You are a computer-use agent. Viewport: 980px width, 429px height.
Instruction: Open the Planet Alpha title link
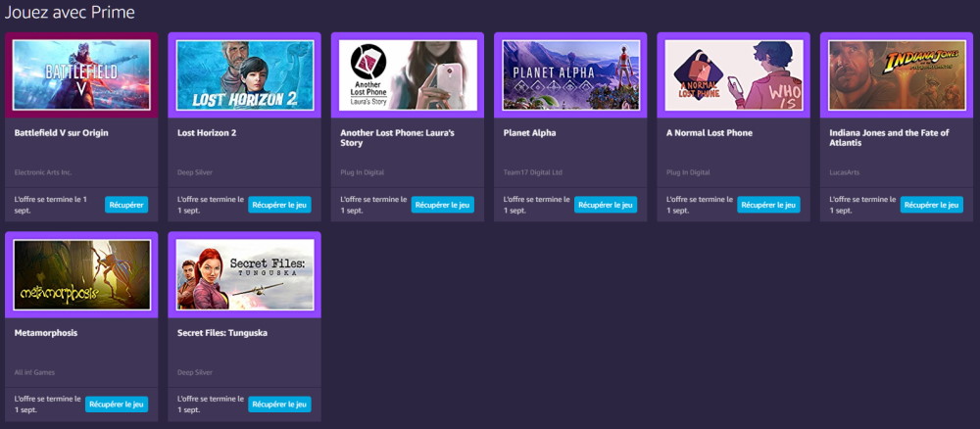click(529, 133)
